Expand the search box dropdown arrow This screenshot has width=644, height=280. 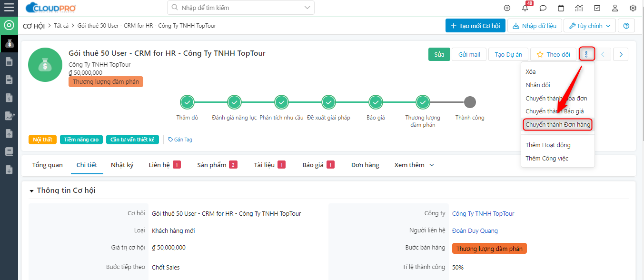pos(308,8)
